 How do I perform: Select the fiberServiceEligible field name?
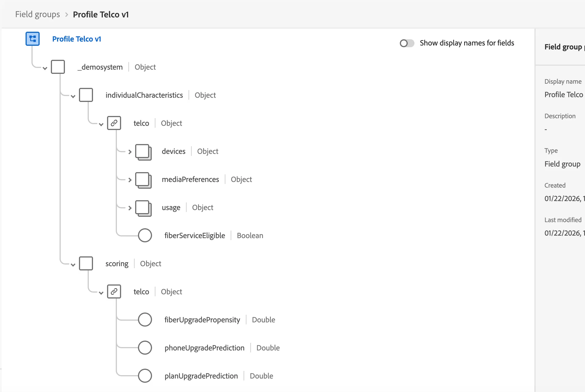(x=195, y=236)
